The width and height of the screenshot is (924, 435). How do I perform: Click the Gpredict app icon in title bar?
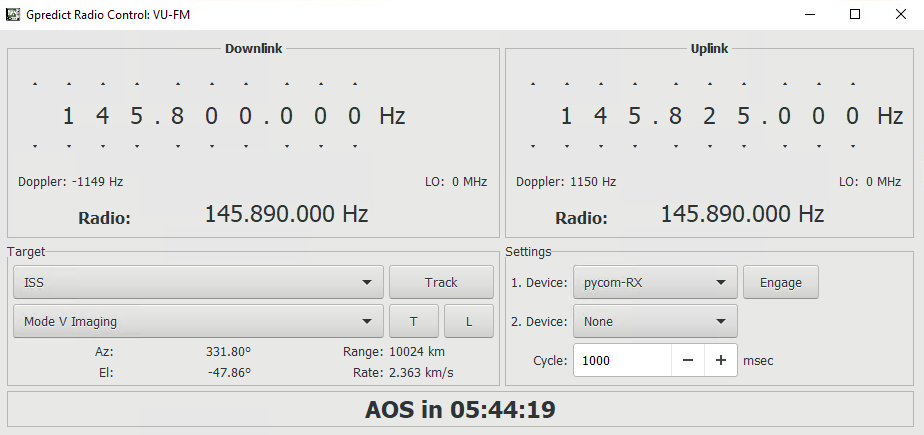click(x=12, y=15)
